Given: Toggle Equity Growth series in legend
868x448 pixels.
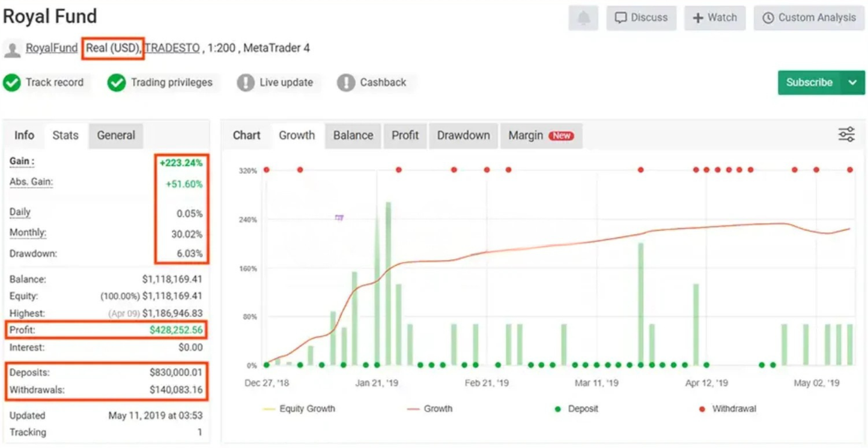Looking at the screenshot, I should [299, 409].
